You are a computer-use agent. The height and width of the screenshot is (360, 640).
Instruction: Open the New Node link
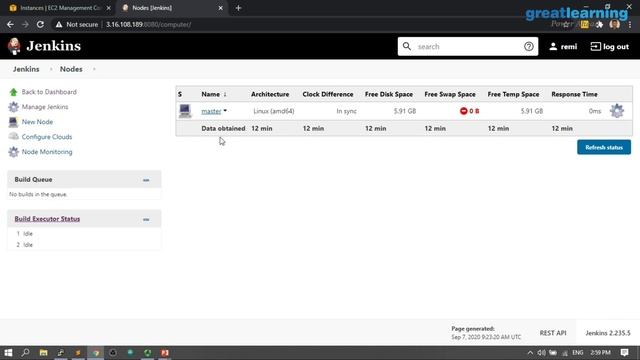pyautogui.click(x=37, y=122)
